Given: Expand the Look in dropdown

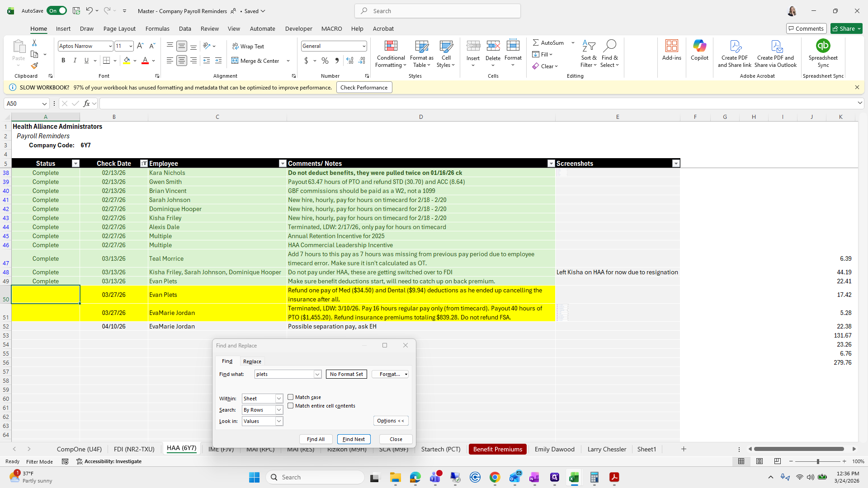Looking at the screenshot, I should (x=279, y=421).
